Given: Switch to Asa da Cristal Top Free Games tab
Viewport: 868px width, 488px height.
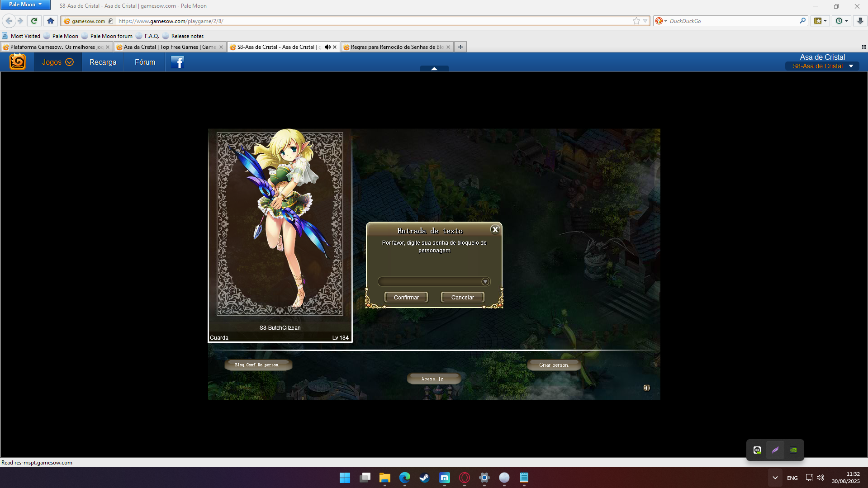Looking at the screenshot, I should [166, 47].
